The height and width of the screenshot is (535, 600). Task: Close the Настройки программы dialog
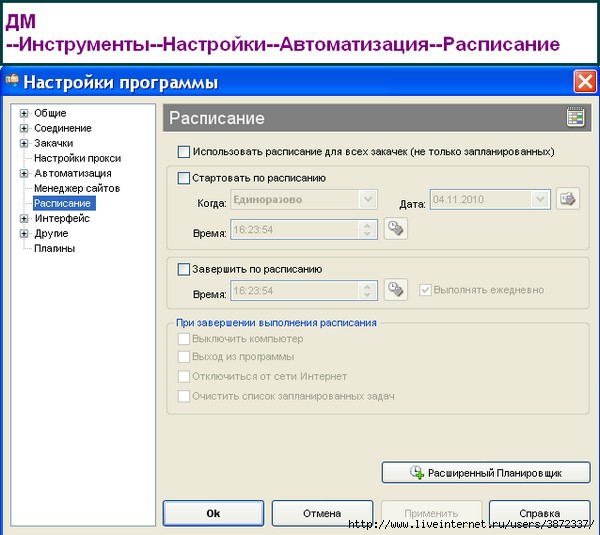(585, 81)
